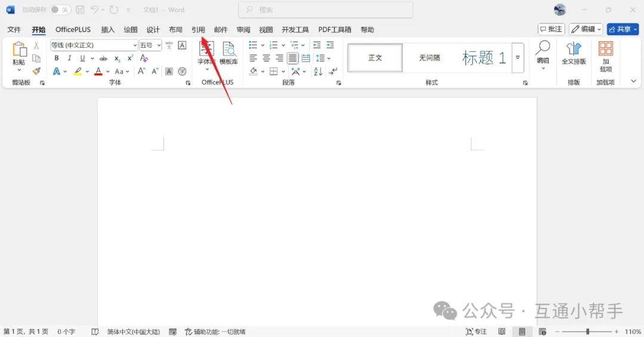The width and height of the screenshot is (644, 337).
Task: Align text right
Action: tap(279, 58)
